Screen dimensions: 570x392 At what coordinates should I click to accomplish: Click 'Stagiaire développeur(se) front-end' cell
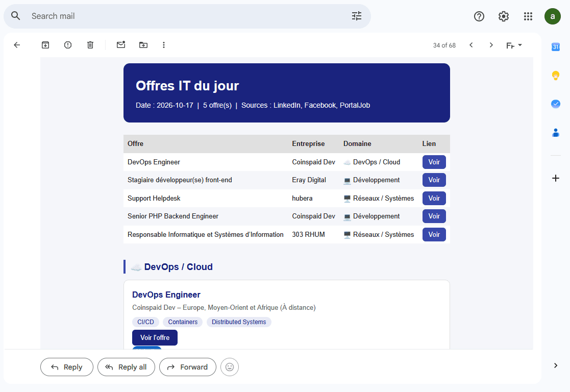click(180, 180)
